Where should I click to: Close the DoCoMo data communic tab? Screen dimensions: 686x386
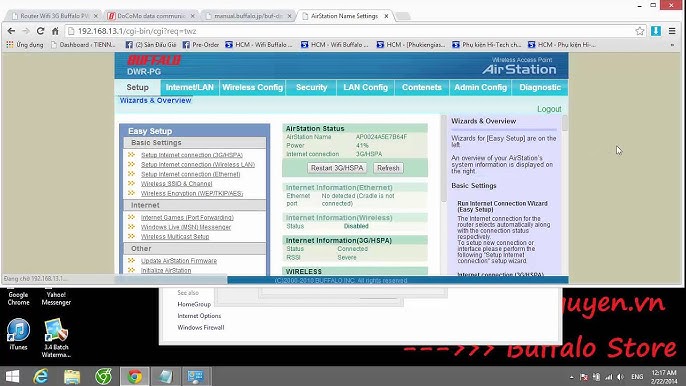pyautogui.click(x=192, y=16)
